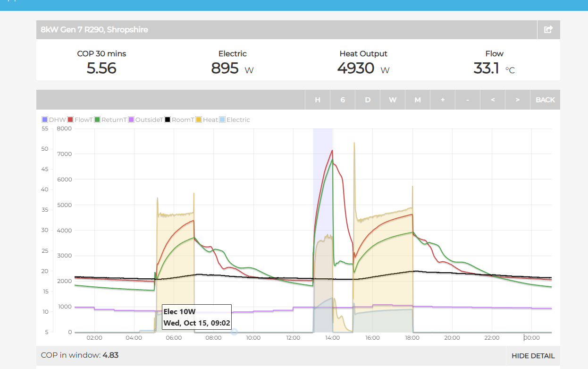This screenshot has height=369, width=588.
Task: Toggle the Electric series in legend
Action: [x=223, y=120]
